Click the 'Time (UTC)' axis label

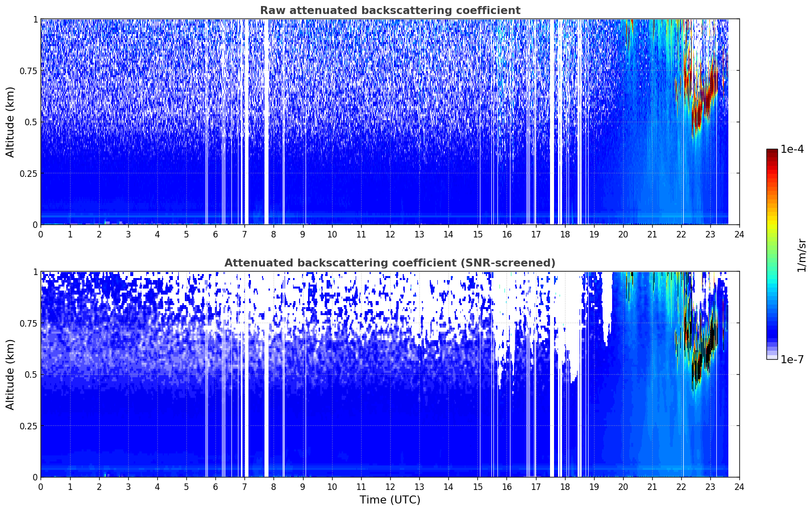pyautogui.click(x=390, y=500)
